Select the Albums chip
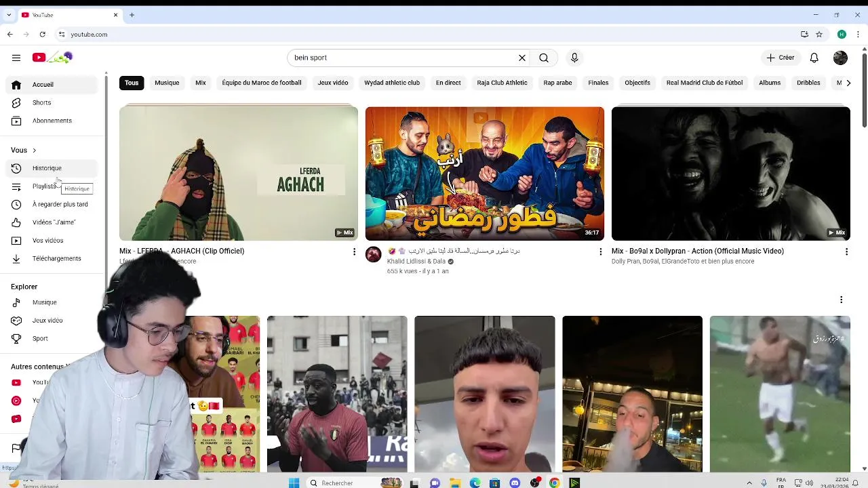Viewport: 868px width, 488px height. click(x=770, y=83)
